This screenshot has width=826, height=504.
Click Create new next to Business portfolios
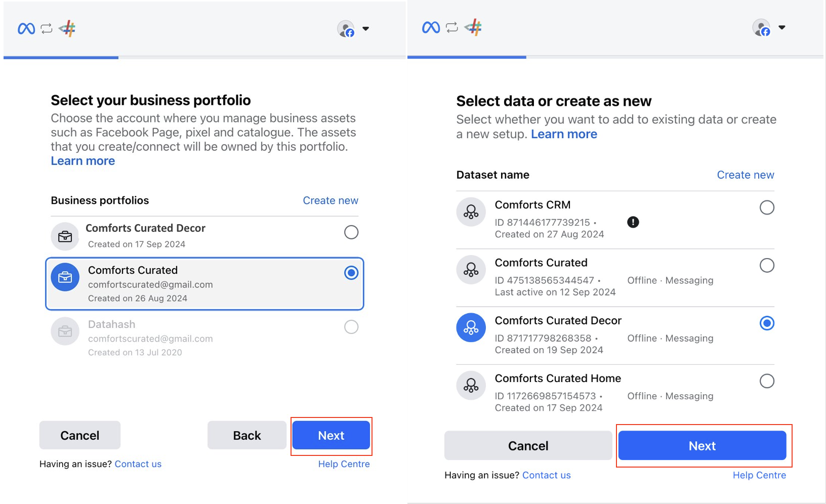[331, 200]
